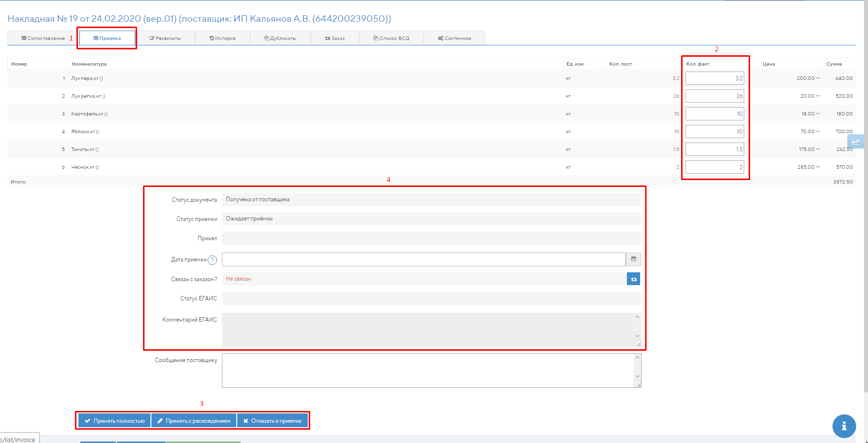Click the dash icon next to price 285.00

[818, 167]
